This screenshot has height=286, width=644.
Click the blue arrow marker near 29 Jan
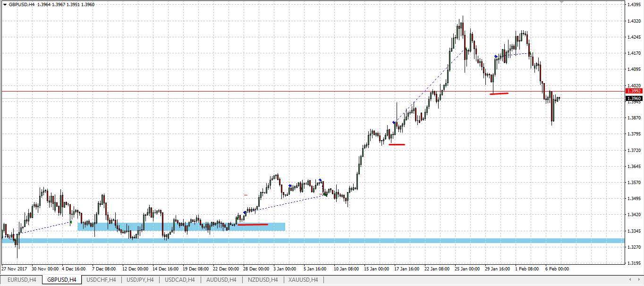point(495,57)
